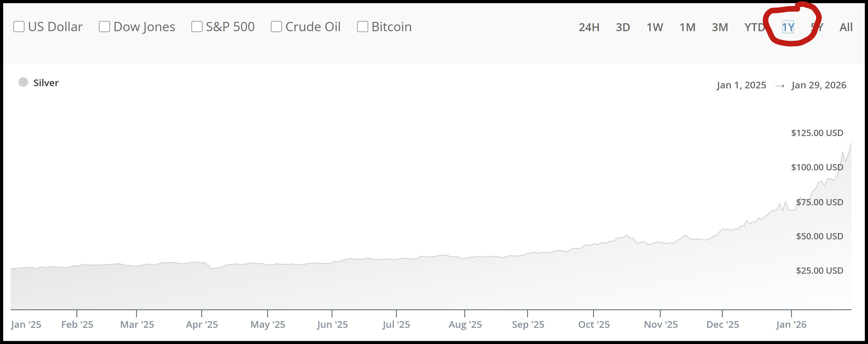Enable the Bitcoin comparison checkbox
Viewport: 868px width, 344px height.
[x=362, y=27]
